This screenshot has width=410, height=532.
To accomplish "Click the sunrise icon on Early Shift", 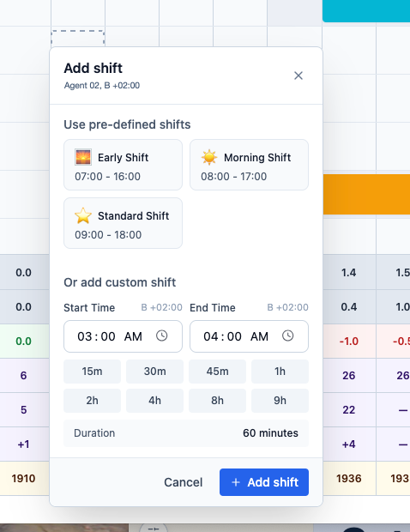I will (83, 157).
